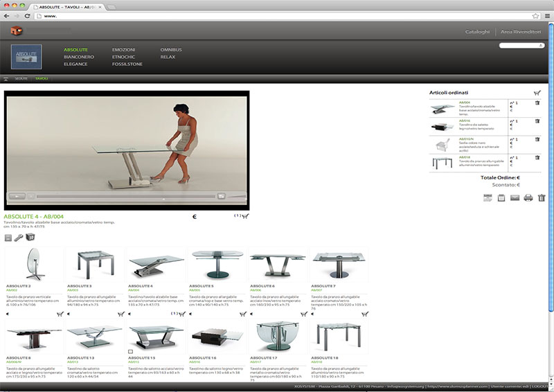
Task: Open the film/video icon under the product description
Action: [8, 238]
